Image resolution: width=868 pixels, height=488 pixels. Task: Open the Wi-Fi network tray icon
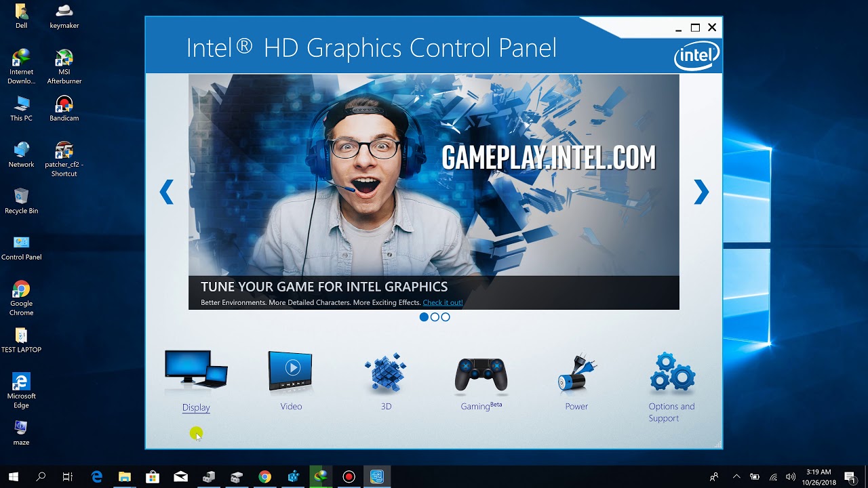773,477
